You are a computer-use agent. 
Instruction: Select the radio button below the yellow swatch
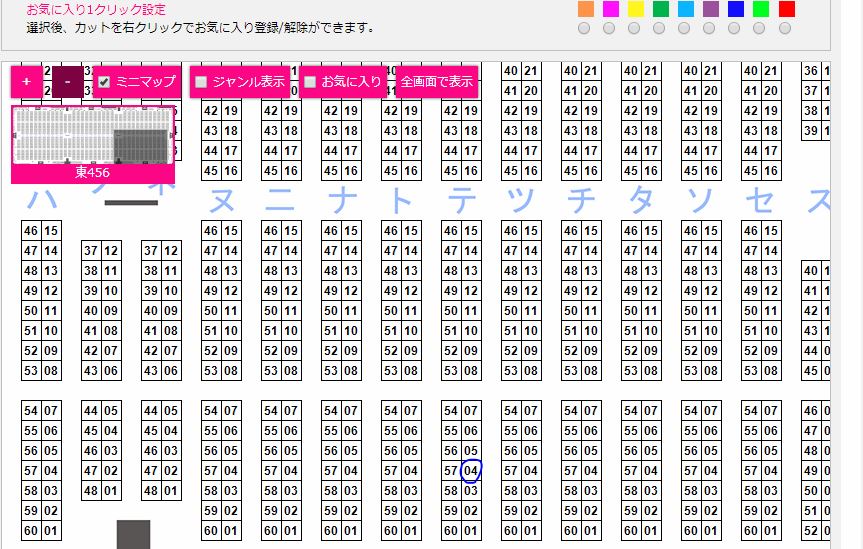click(x=634, y=28)
